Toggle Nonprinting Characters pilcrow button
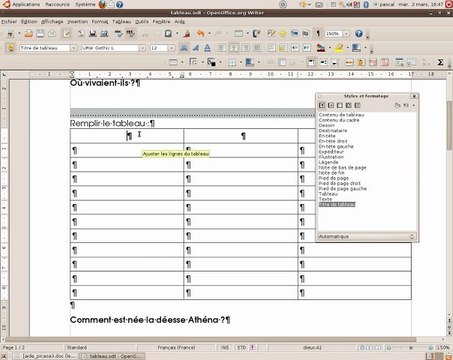Image resolution: width=453 pixels, height=360 pixels. coord(318,33)
